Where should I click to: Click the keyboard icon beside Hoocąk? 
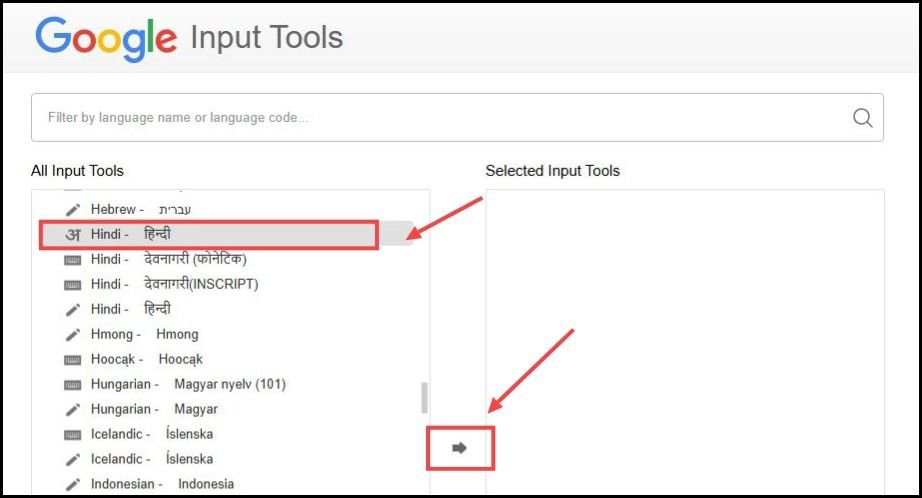[72, 360]
